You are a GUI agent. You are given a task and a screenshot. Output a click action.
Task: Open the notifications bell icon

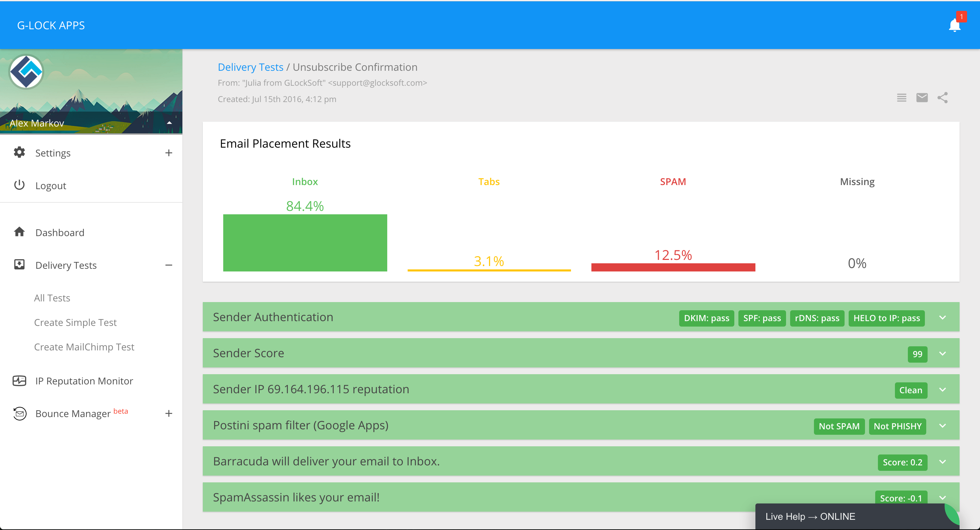point(954,25)
